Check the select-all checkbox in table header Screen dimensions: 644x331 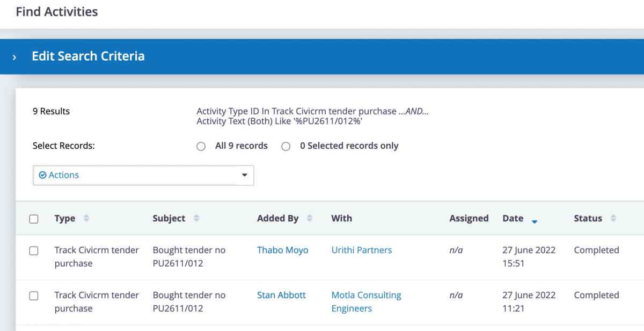click(34, 219)
